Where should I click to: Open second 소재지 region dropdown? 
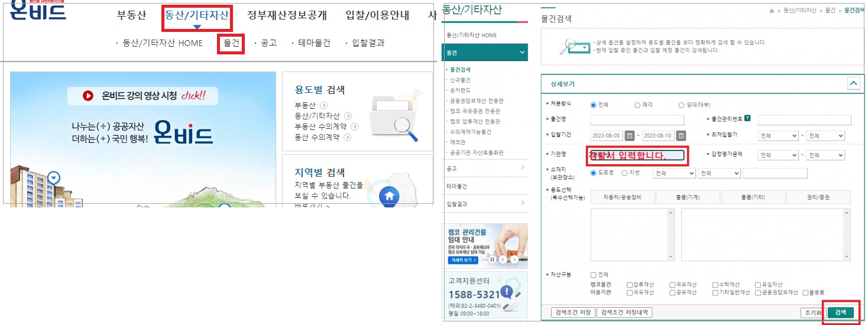[719, 173]
